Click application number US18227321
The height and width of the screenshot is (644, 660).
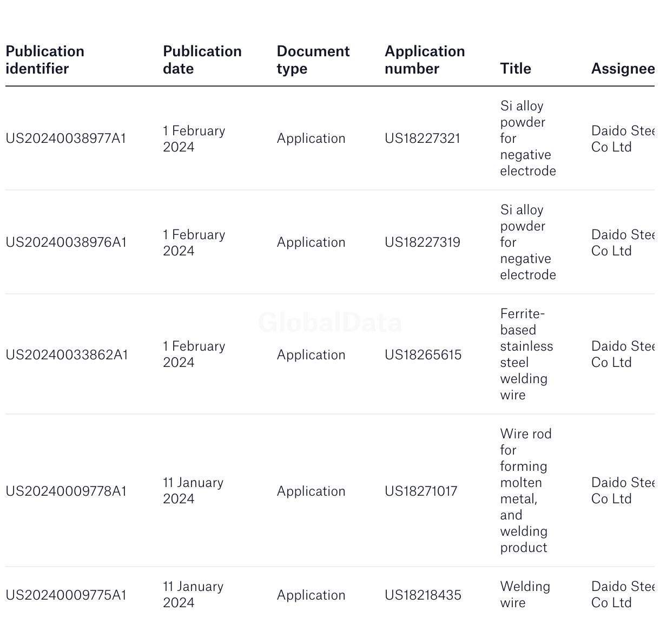(x=423, y=139)
